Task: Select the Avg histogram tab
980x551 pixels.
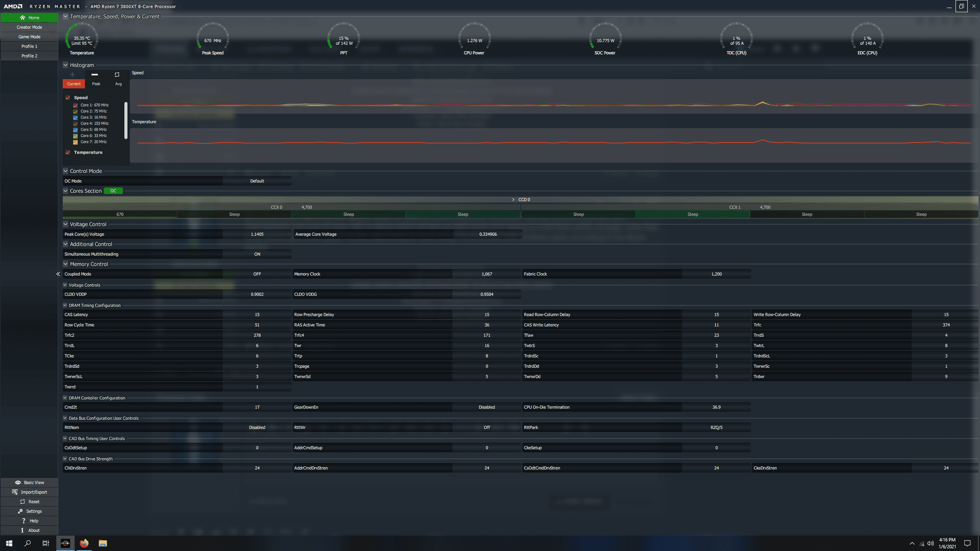Action: click(x=118, y=84)
